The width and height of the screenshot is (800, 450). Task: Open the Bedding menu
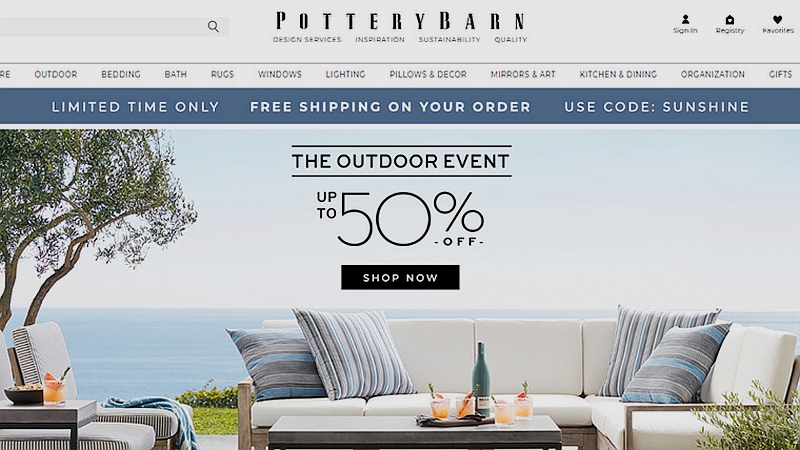pos(121,74)
